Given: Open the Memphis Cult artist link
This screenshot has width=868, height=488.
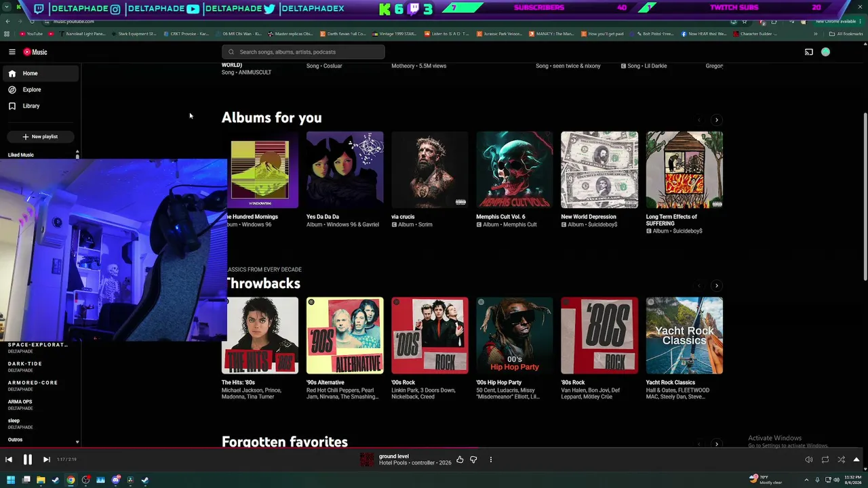Looking at the screenshot, I should (519, 224).
